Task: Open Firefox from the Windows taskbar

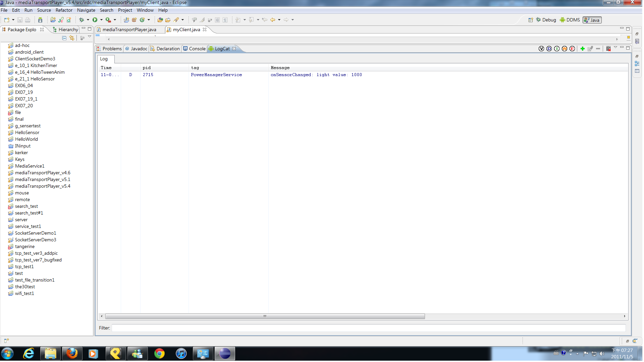Action: [x=72, y=354]
